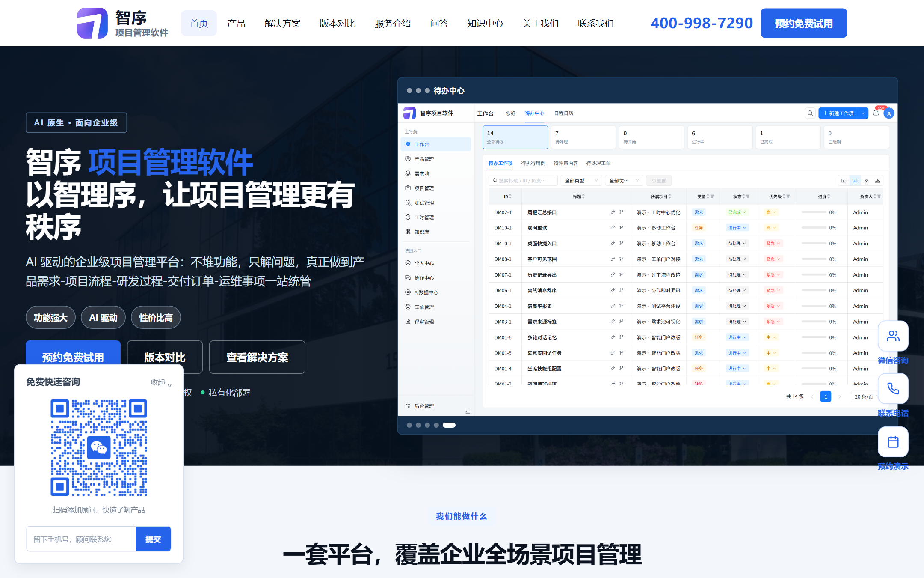Collapse the 免费快速咨询 panel via 收起
This screenshot has width=924, height=578.
point(161,382)
